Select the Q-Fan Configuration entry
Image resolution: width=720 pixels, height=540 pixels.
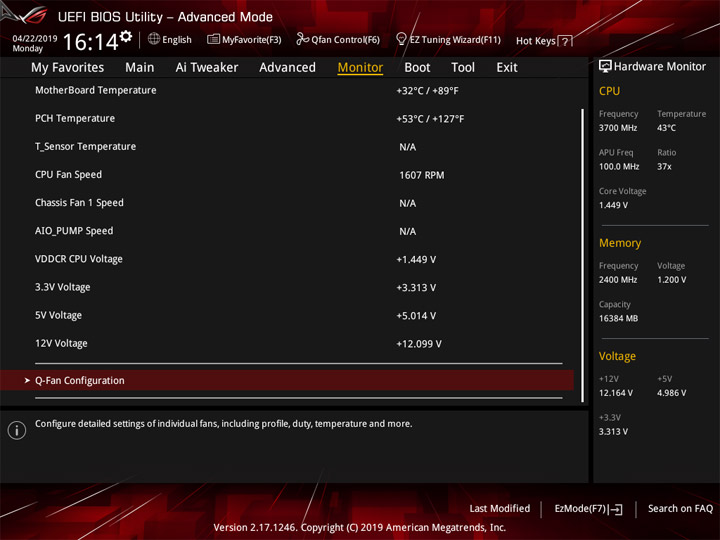(287, 380)
